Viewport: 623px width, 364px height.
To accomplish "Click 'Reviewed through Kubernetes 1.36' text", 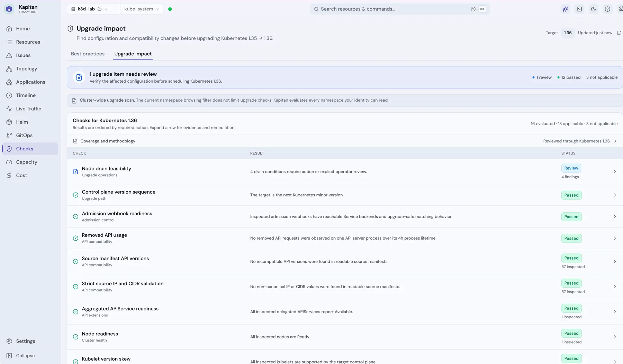I will [577, 141].
